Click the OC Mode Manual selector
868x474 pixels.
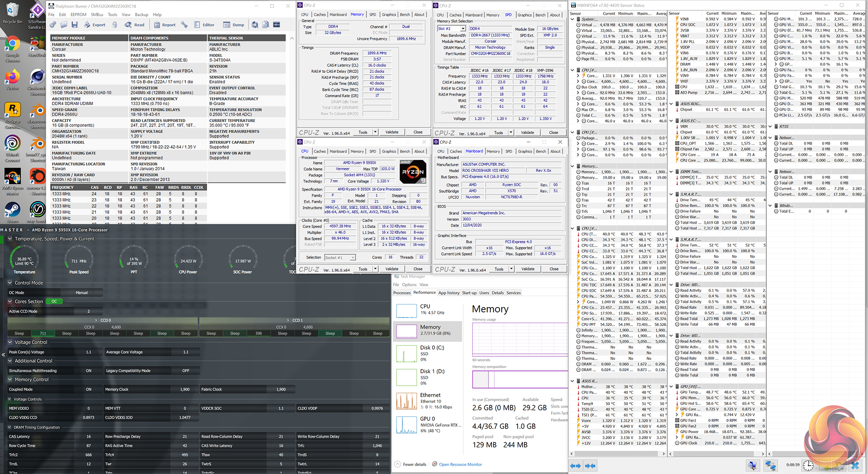(x=82, y=293)
